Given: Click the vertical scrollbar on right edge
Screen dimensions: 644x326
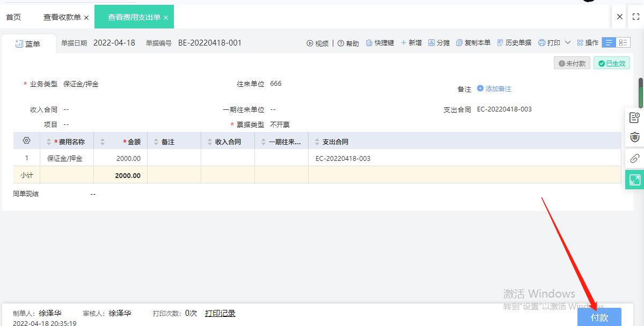Looking at the screenshot, I should (x=640, y=93).
